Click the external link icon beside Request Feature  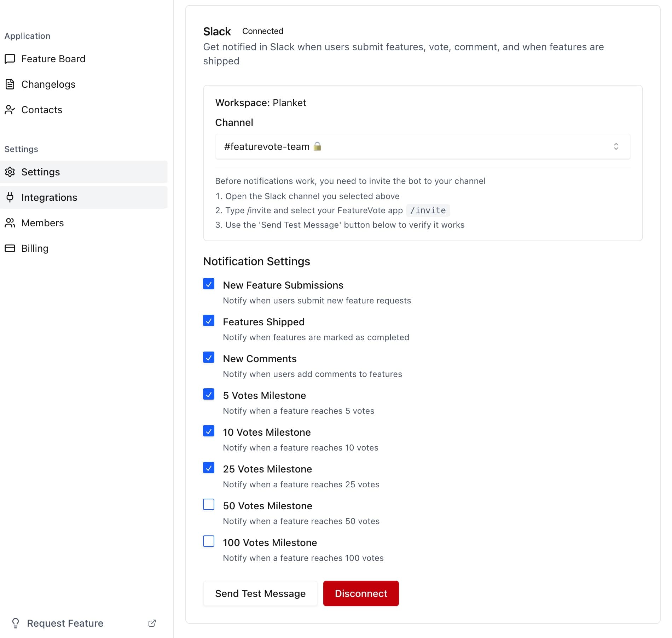(152, 623)
